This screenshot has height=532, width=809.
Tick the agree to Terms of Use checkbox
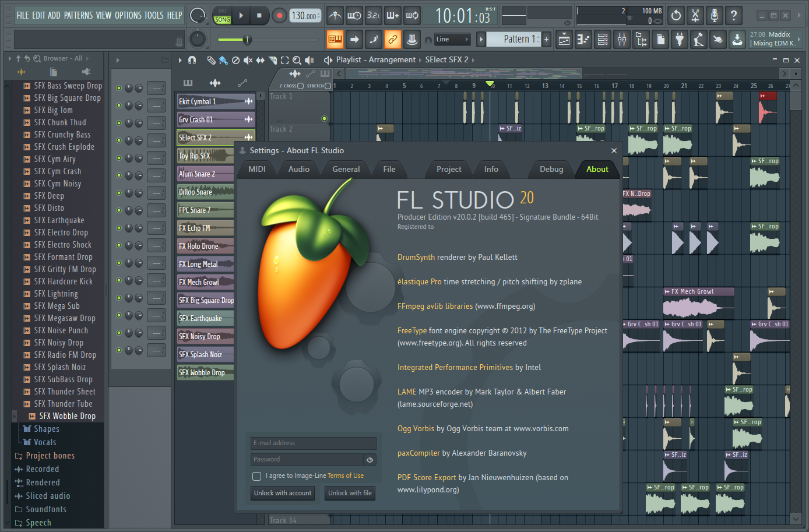click(256, 476)
